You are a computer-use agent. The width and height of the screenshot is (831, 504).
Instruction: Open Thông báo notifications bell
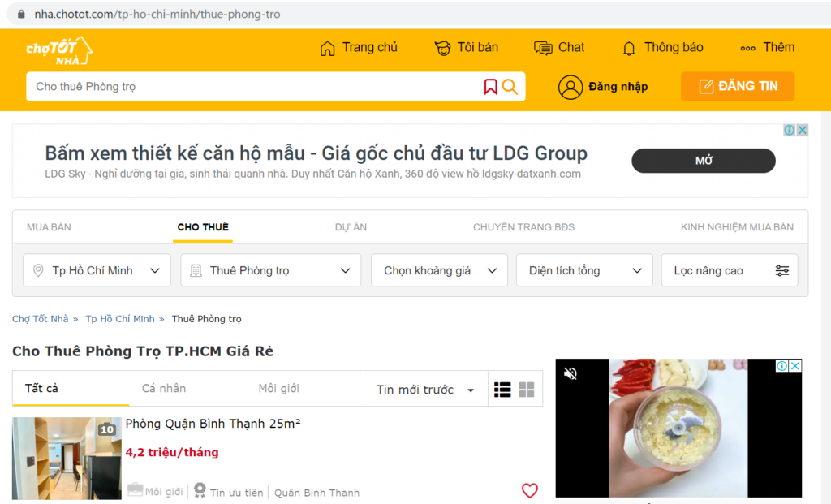click(x=629, y=48)
